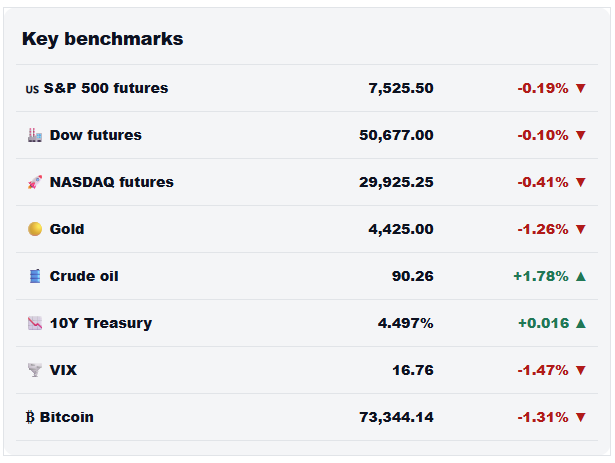
Task: Open the Dow futures row
Action: [x=307, y=135]
